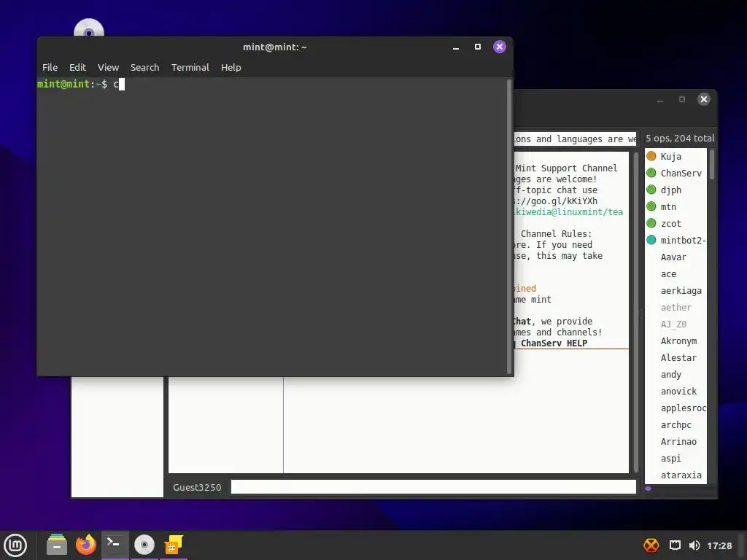Open the orange update shield tray icon
Viewport: 747px width, 560px height.
pyautogui.click(x=651, y=545)
